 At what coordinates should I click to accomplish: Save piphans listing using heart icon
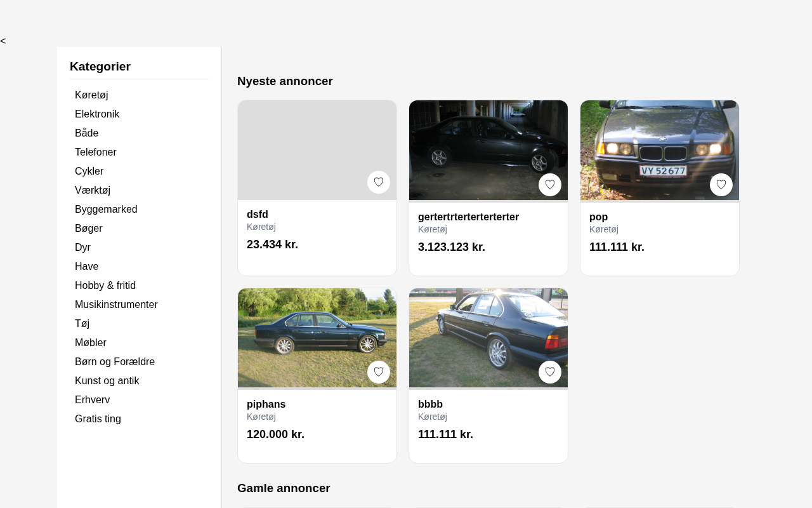tap(379, 372)
